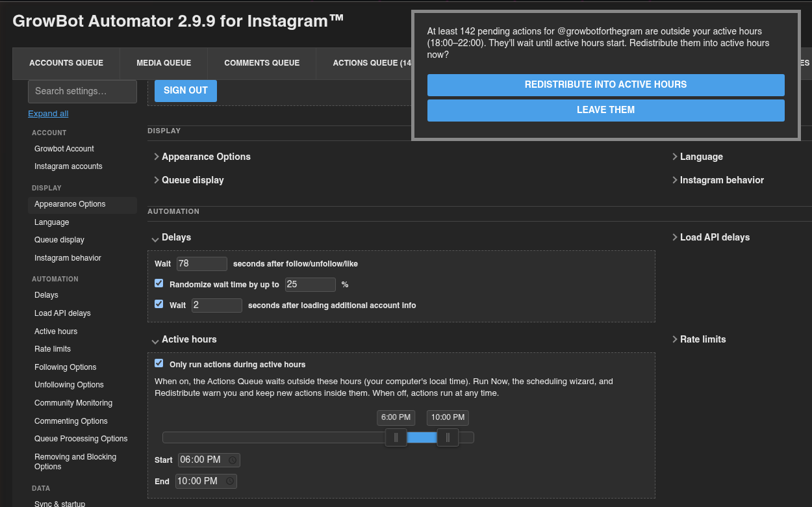Click the Sign Out button
Viewport: 812px width, 507px height.
click(186, 91)
